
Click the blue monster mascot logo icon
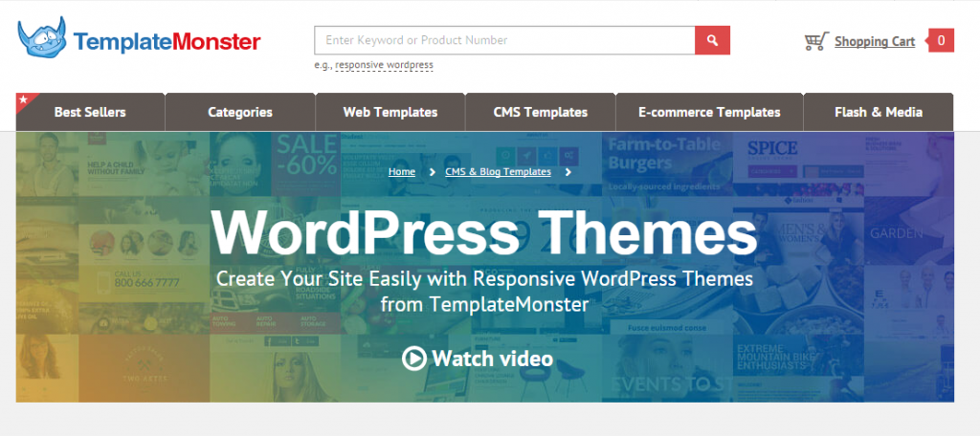pyautogui.click(x=42, y=37)
